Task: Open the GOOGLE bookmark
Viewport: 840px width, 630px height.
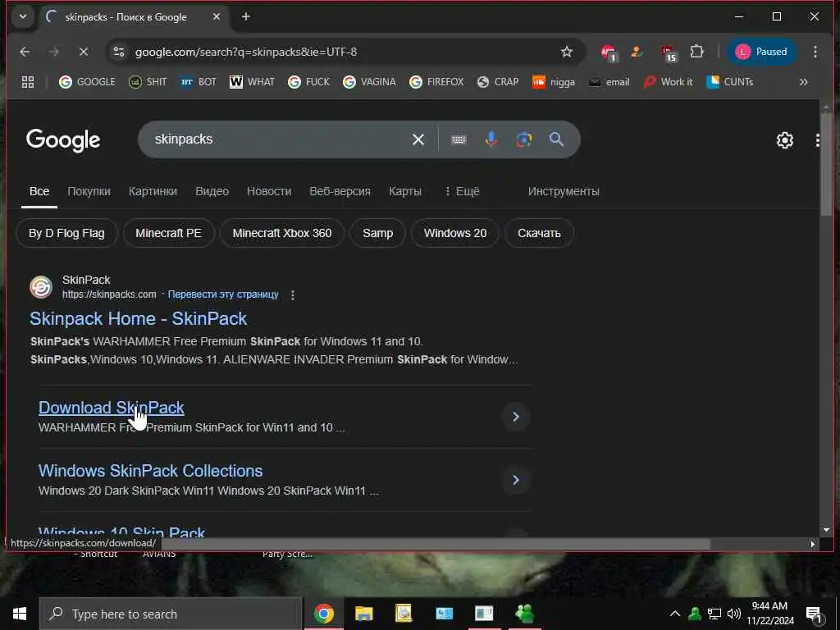Action: point(87,82)
